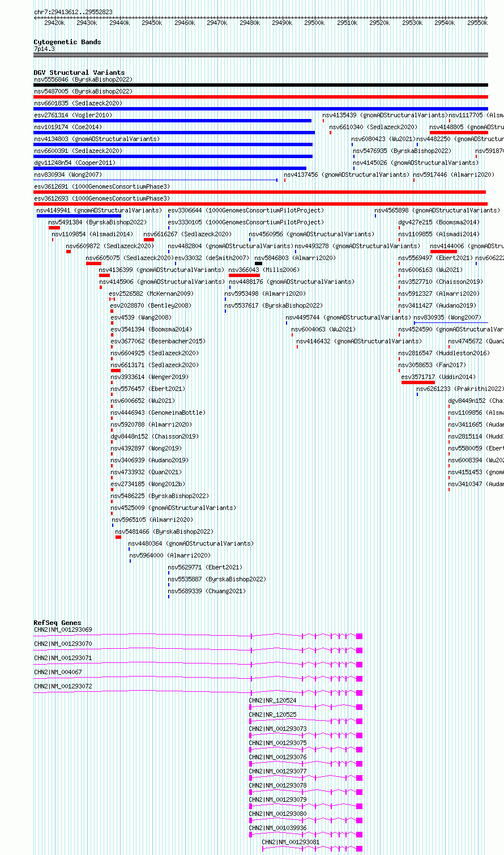Click nsv6605075 (Sedlazeck2020) variant label
This screenshot has height=855, width=504.
pos(130,258)
